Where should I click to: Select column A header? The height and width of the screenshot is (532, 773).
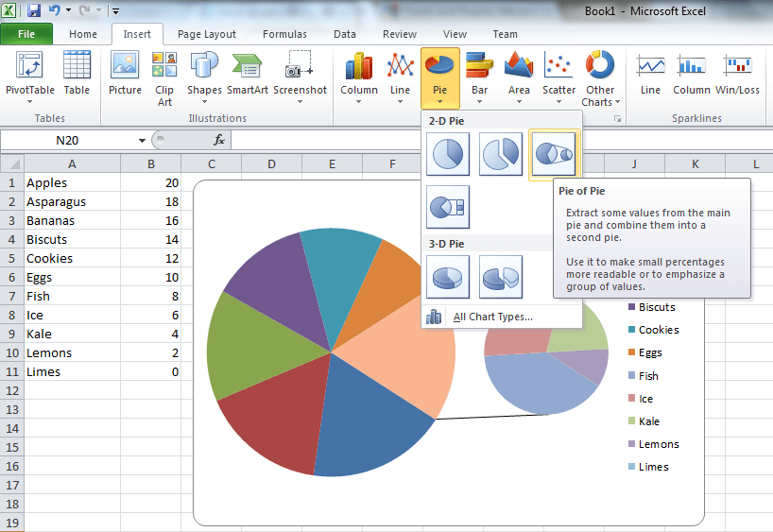[72, 163]
